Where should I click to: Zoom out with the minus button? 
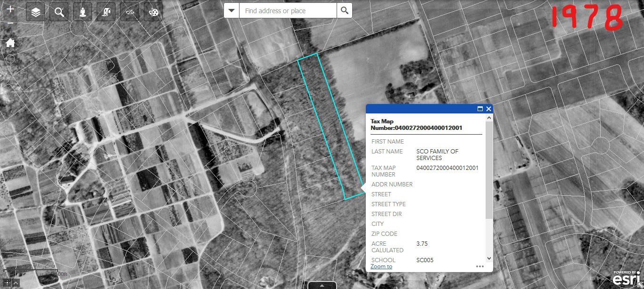click(10, 24)
